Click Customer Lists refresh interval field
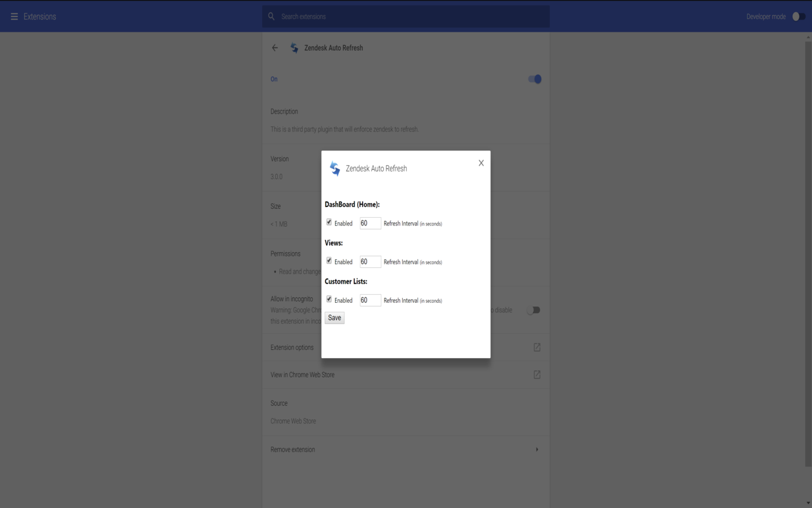Image resolution: width=812 pixels, height=508 pixels. (x=370, y=300)
